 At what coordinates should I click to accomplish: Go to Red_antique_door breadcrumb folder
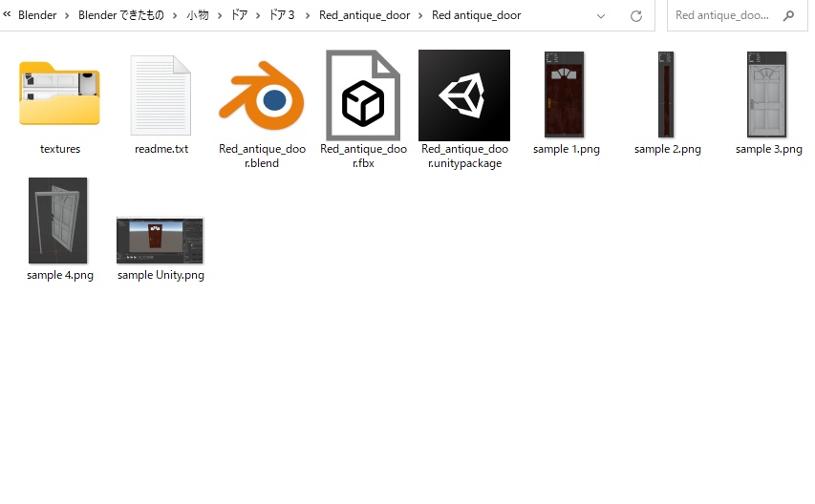click(x=364, y=15)
